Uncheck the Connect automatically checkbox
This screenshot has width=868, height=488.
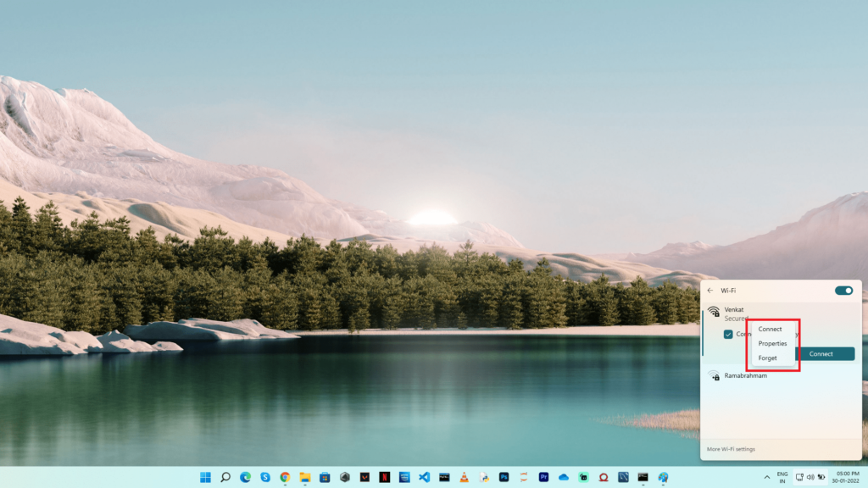pos(728,334)
